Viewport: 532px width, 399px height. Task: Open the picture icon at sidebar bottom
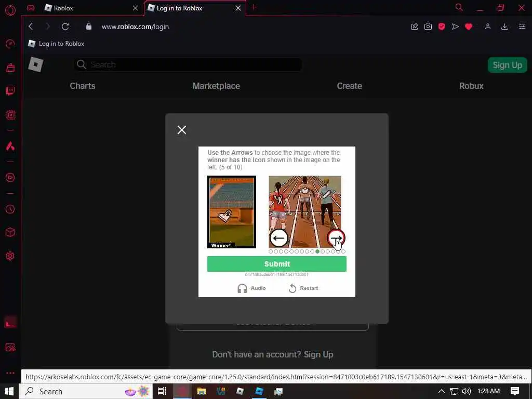[10, 347]
